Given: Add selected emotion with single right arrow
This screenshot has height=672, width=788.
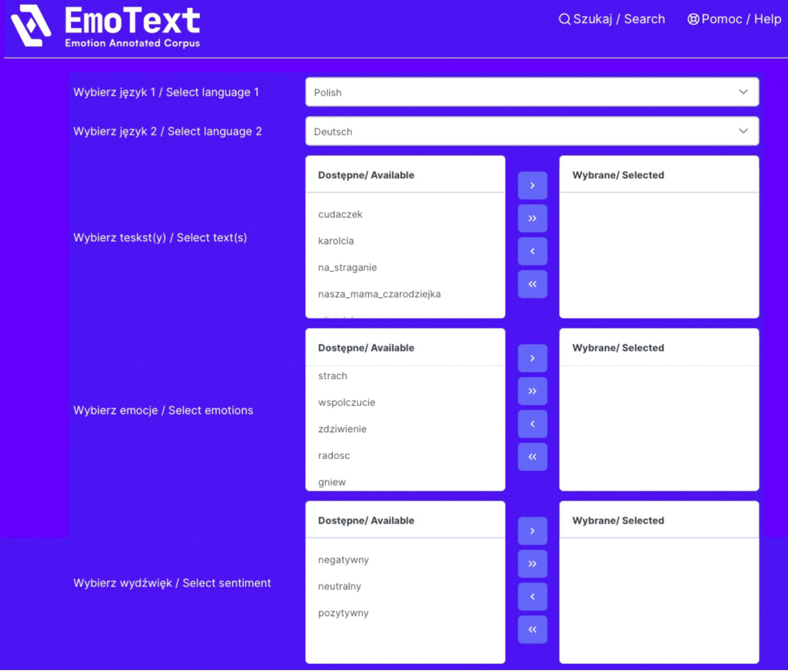Looking at the screenshot, I should click(532, 358).
